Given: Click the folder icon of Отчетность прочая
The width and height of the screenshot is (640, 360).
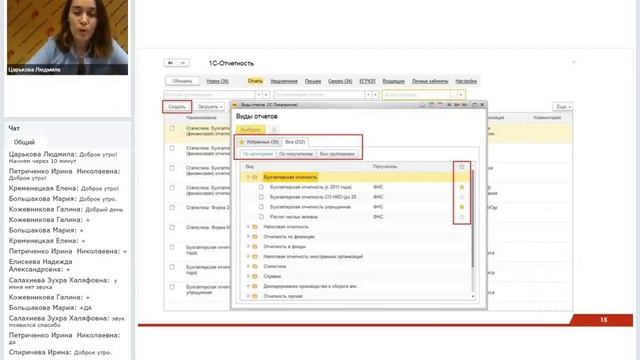Looking at the screenshot, I should pyautogui.click(x=255, y=296).
